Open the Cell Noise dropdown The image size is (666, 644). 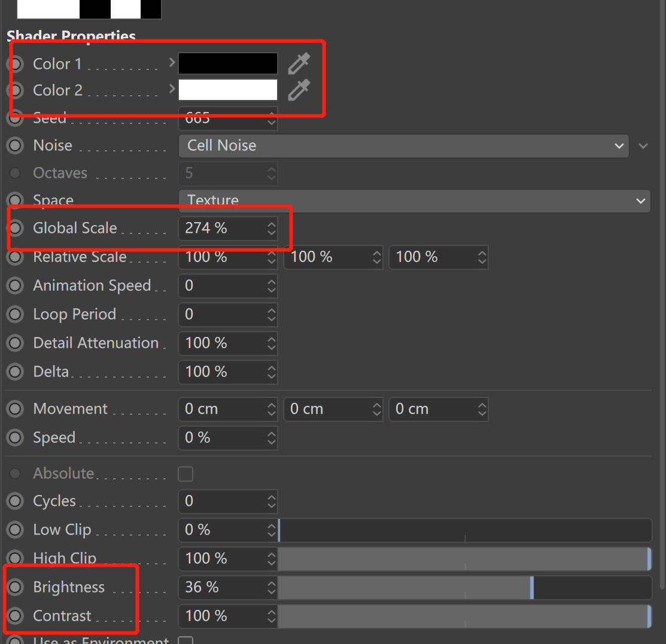pos(403,145)
